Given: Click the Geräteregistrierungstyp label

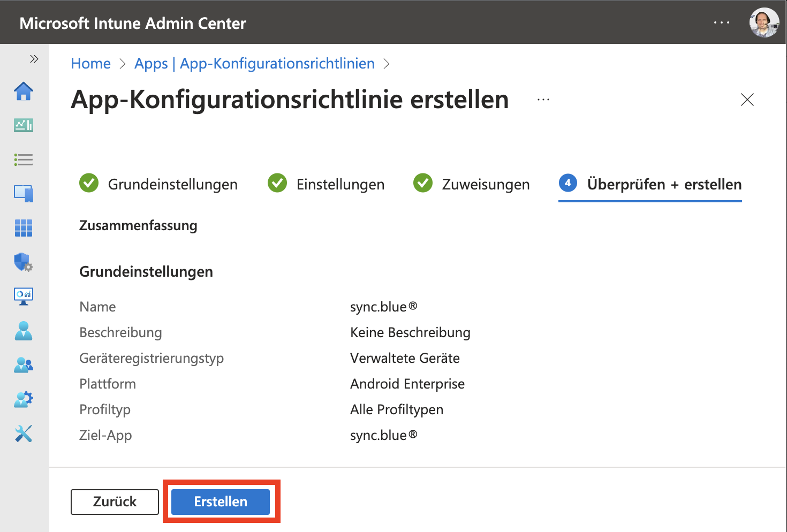Looking at the screenshot, I should [152, 358].
